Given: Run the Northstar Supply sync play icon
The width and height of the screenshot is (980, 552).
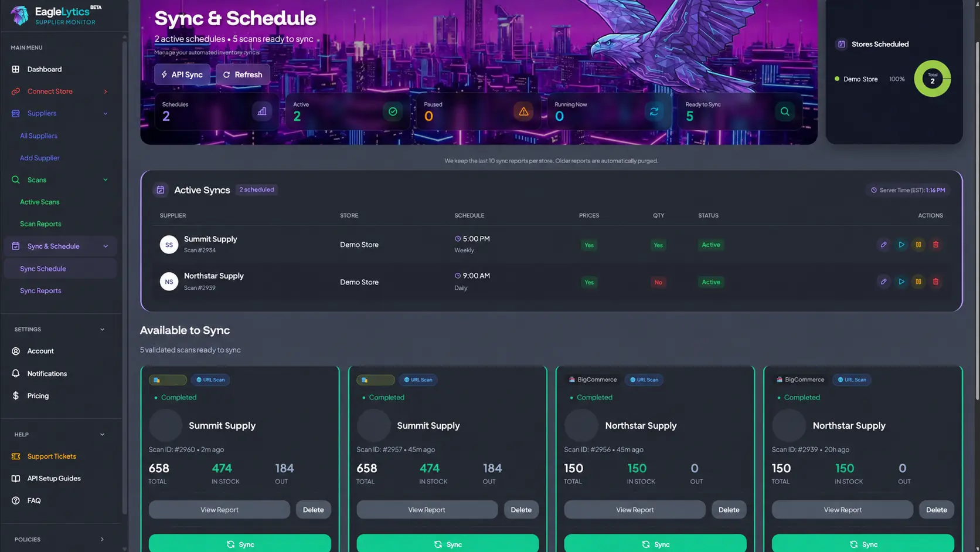Looking at the screenshot, I should pyautogui.click(x=901, y=282).
